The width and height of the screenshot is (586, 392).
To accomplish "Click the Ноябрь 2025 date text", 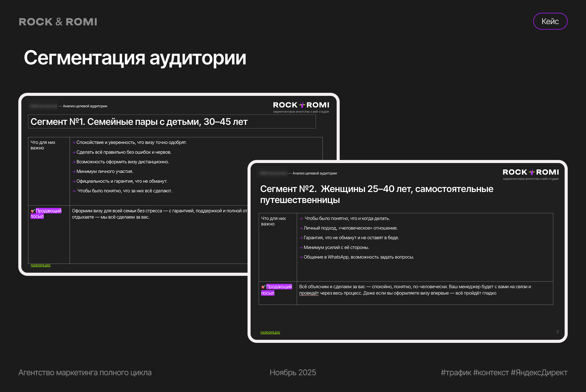I will pos(293,373).
